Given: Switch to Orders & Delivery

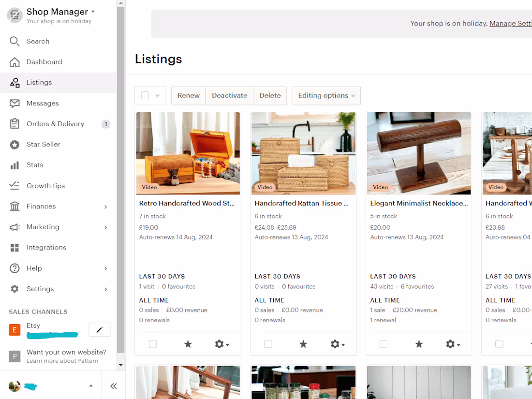Looking at the screenshot, I should coord(56,124).
